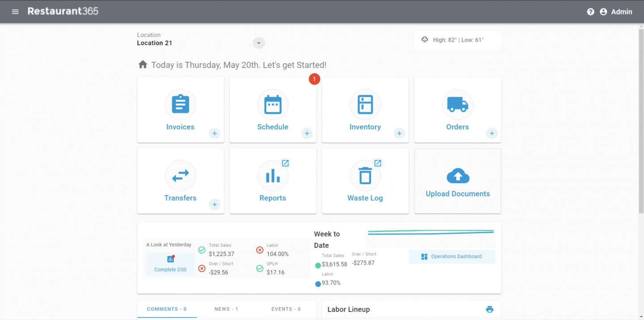
Task: Select the Comments tab
Action: (167, 309)
